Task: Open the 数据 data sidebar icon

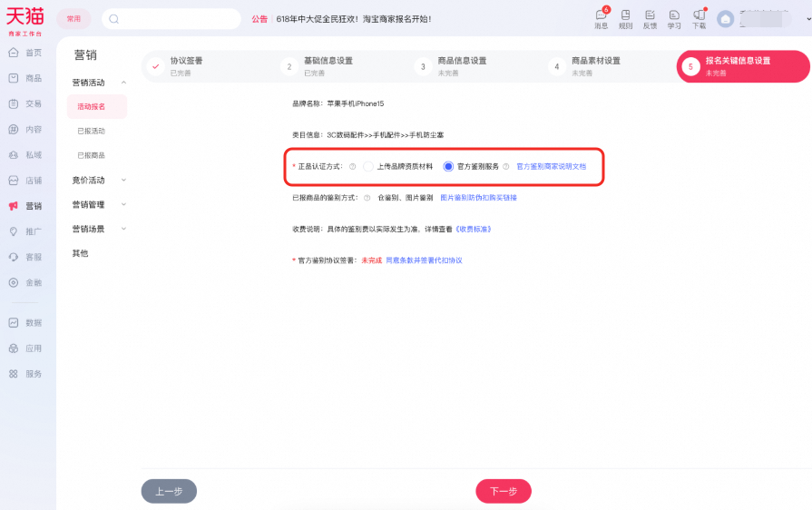Action: coord(14,322)
